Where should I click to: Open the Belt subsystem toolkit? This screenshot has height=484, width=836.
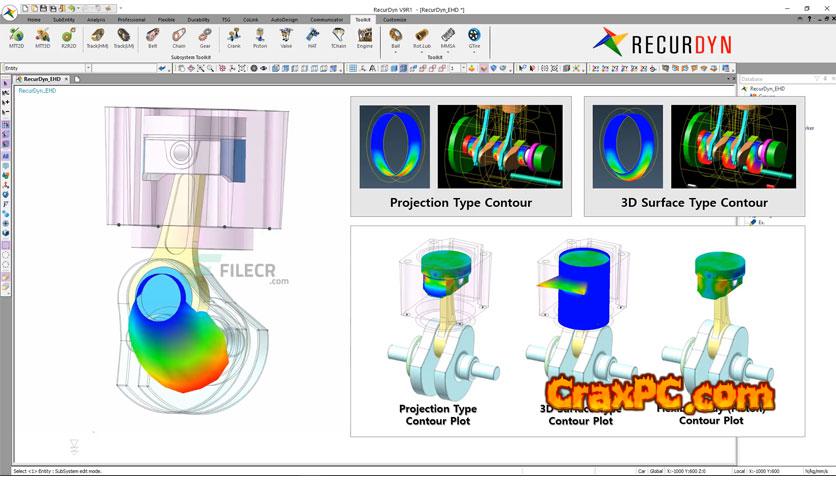[x=152, y=38]
